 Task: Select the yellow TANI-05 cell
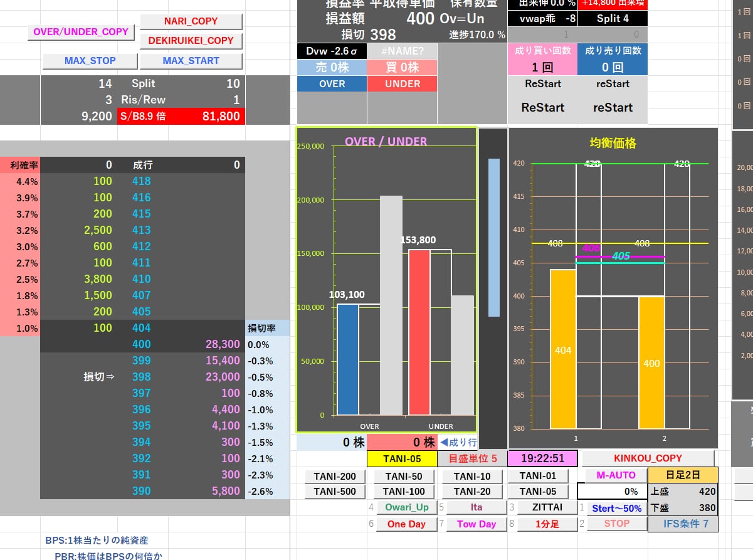click(x=401, y=459)
